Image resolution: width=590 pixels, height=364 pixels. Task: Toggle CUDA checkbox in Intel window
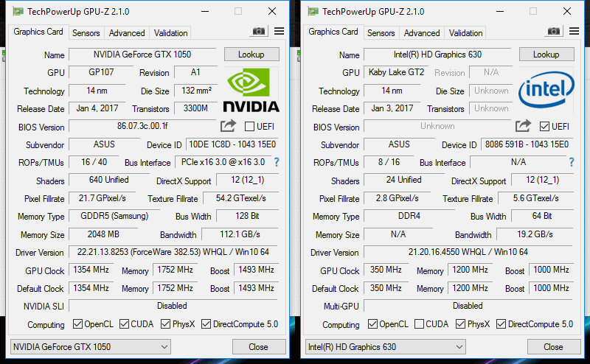419,323
